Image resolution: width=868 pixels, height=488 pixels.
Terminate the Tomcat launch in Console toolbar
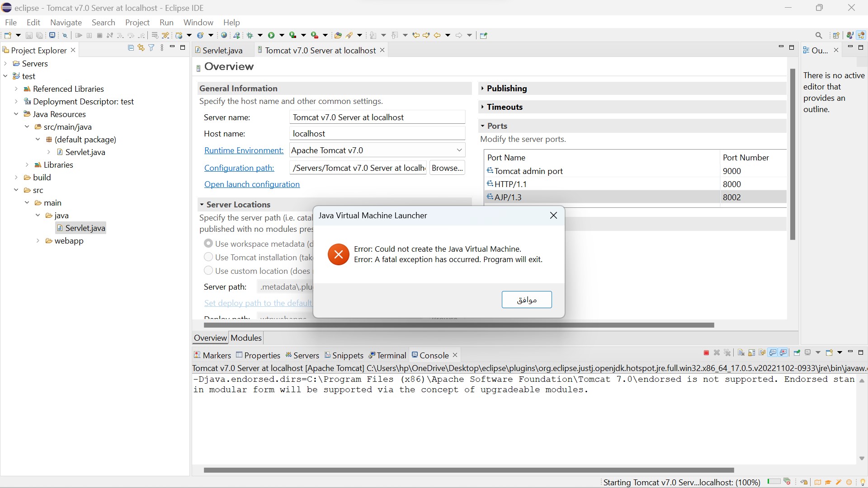[706, 353]
